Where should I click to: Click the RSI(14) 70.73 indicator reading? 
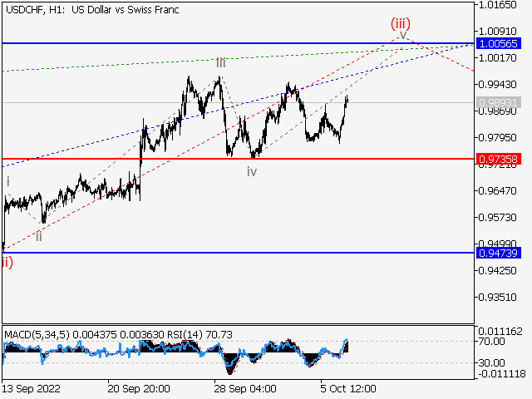199,335
